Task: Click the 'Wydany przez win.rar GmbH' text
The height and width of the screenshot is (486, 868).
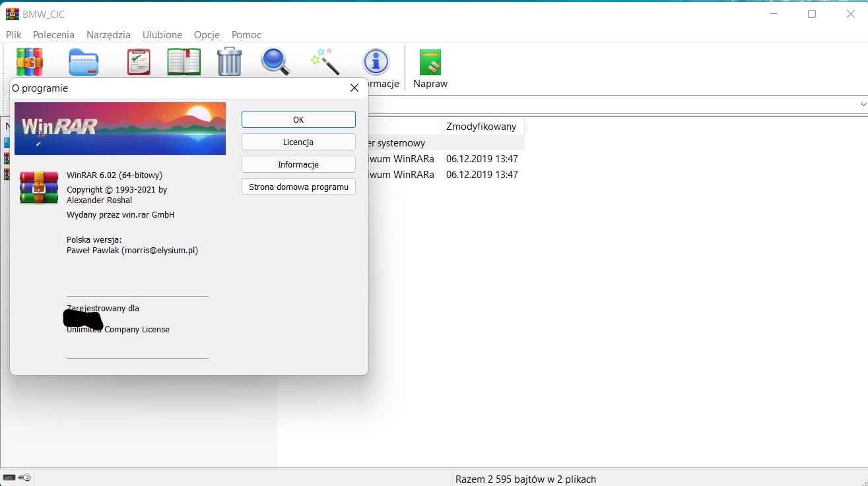Action: point(120,214)
